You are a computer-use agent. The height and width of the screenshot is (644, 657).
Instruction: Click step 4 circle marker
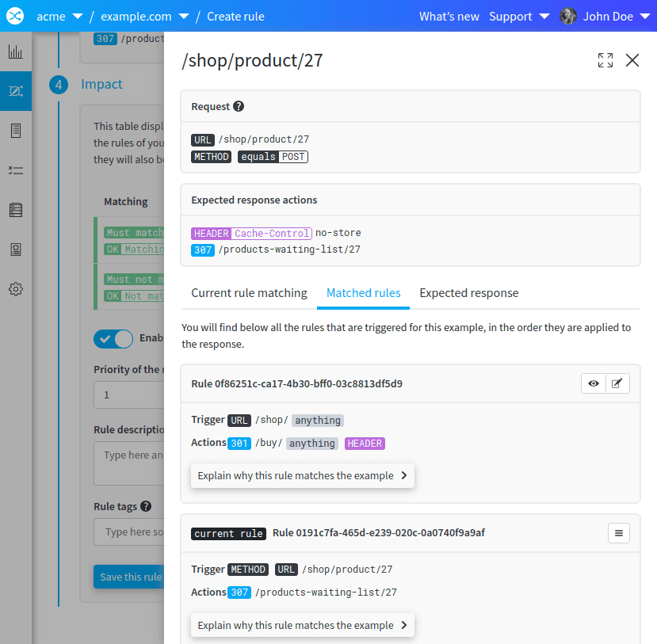pos(59,85)
